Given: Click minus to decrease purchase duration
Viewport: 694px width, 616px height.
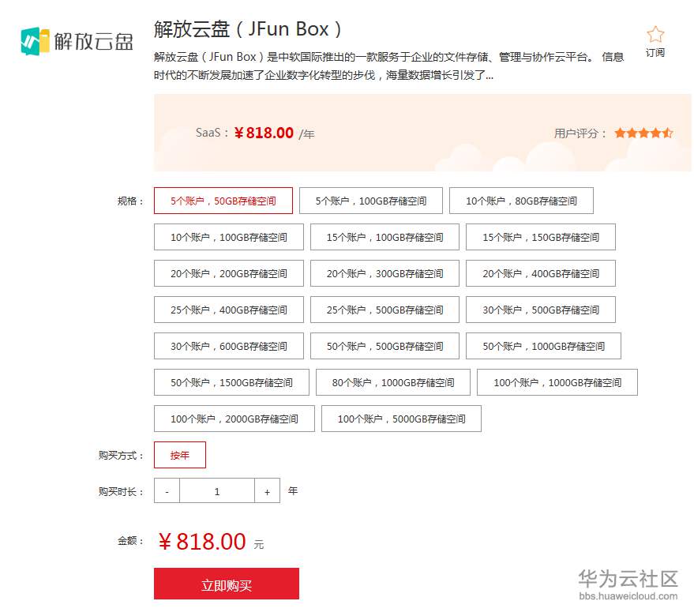Looking at the screenshot, I should point(166,490).
